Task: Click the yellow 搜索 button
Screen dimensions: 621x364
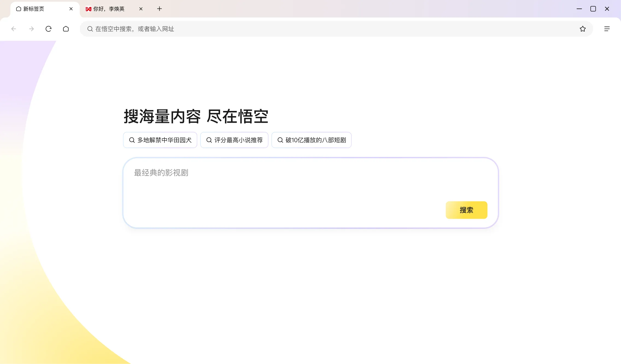Action: 467,210
